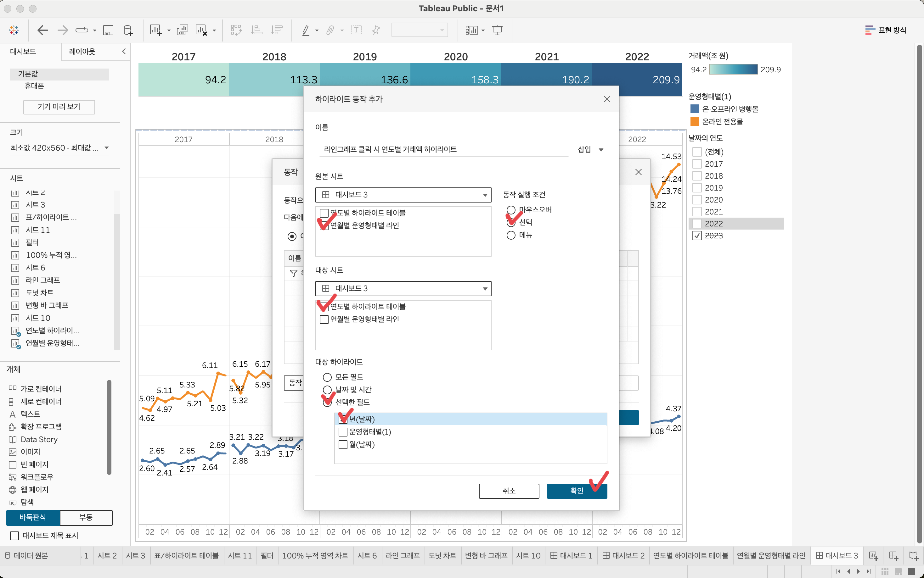Click the highlight pen toolbar icon
The height and width of the screenshot is (578, 924).
(306, 30)
